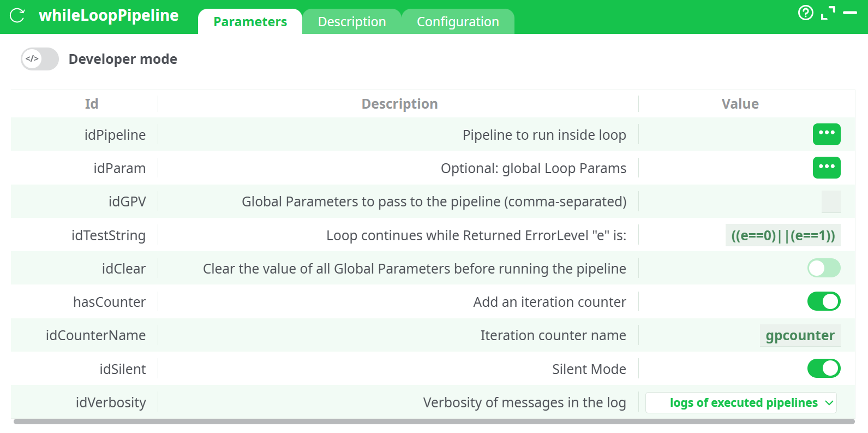Click the refresh icon beside whileLoopPipeline
The image size is (868, 433).
coord(17,16)
